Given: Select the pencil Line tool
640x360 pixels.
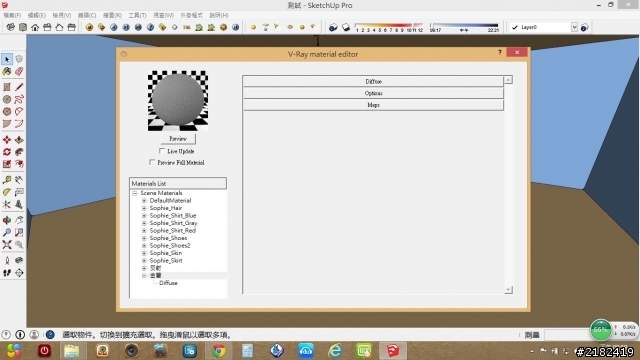Looking at the screenshot, I should pyautogui.click(x=19, y=87).
